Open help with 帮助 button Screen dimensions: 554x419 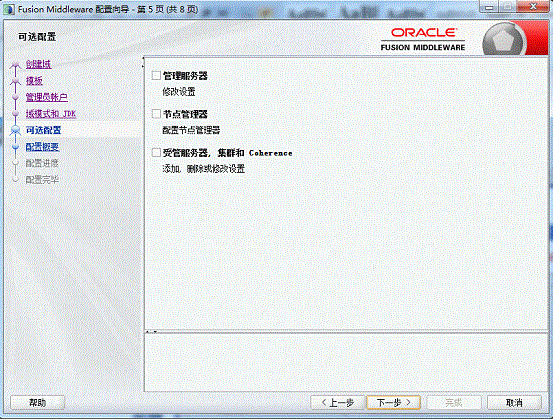tap(37, 402)
